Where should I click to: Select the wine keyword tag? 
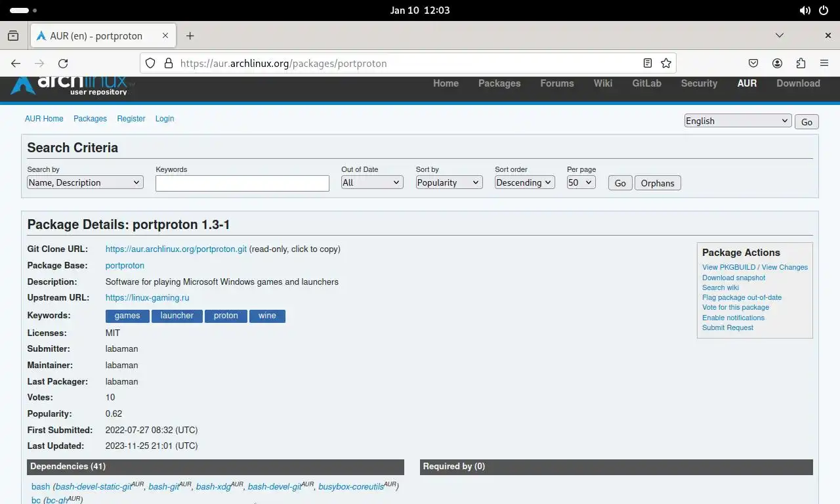(267, 316)
